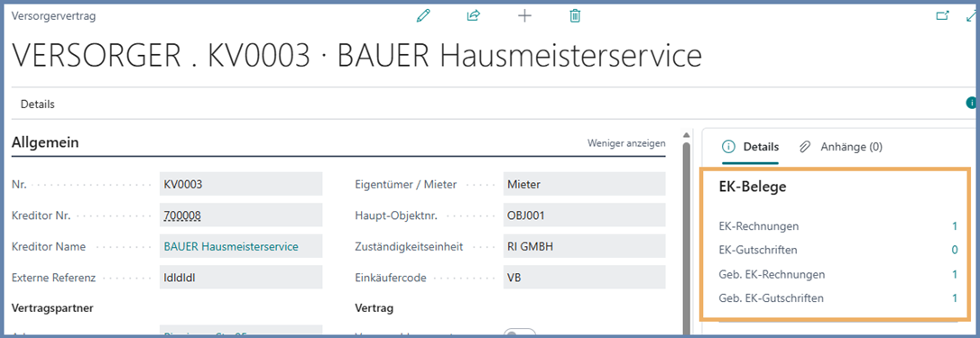Screen dimensions: 980x338
Task: Click the Versorgervertrag page caption
Action: coord(54,17)
